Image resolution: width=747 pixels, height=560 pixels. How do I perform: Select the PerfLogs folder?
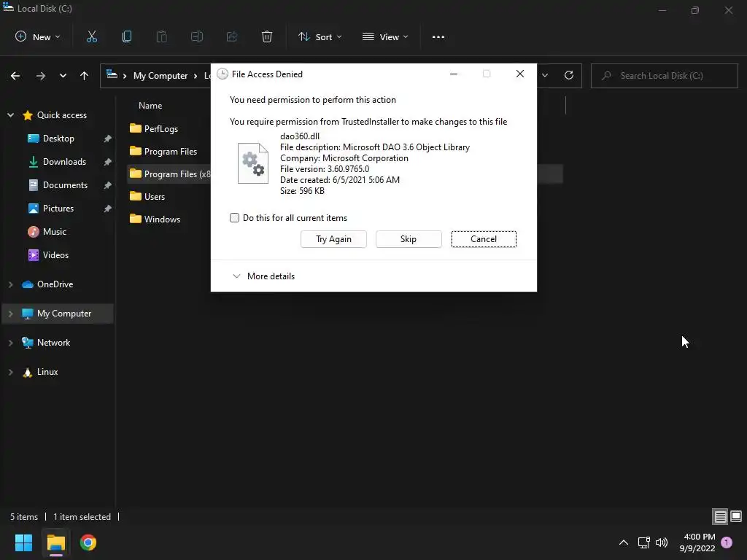coord(161,128)
